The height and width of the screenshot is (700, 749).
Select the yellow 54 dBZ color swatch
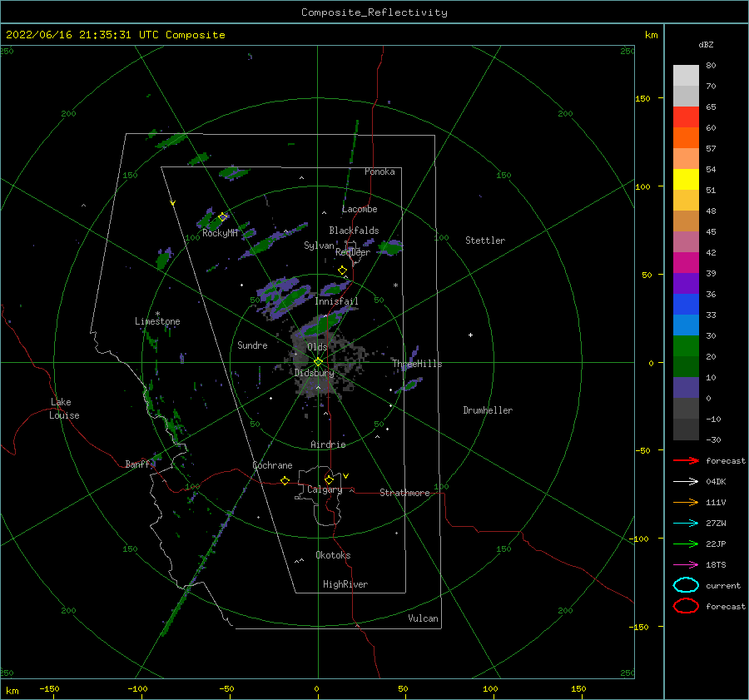[x=686, y=179]
